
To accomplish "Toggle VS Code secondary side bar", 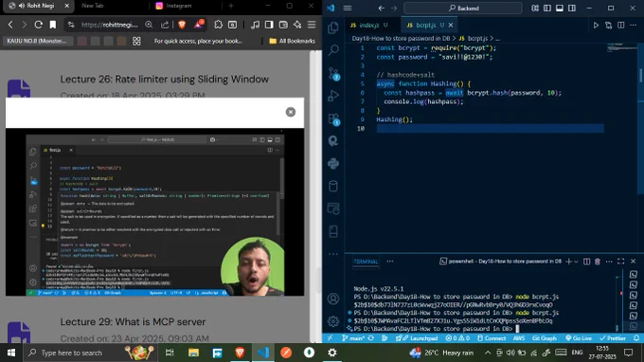I will (x=572, y=8).
